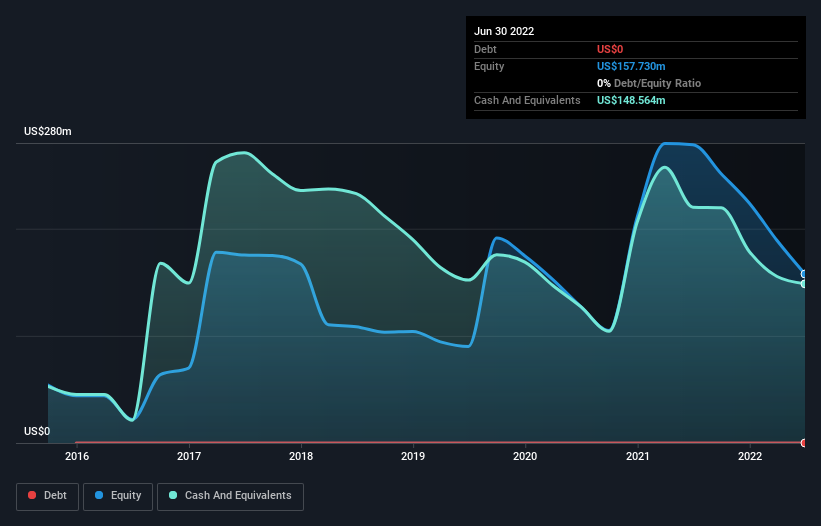
Task: Click the 2017 x-axis label
Action: click(x=189, y=456)
